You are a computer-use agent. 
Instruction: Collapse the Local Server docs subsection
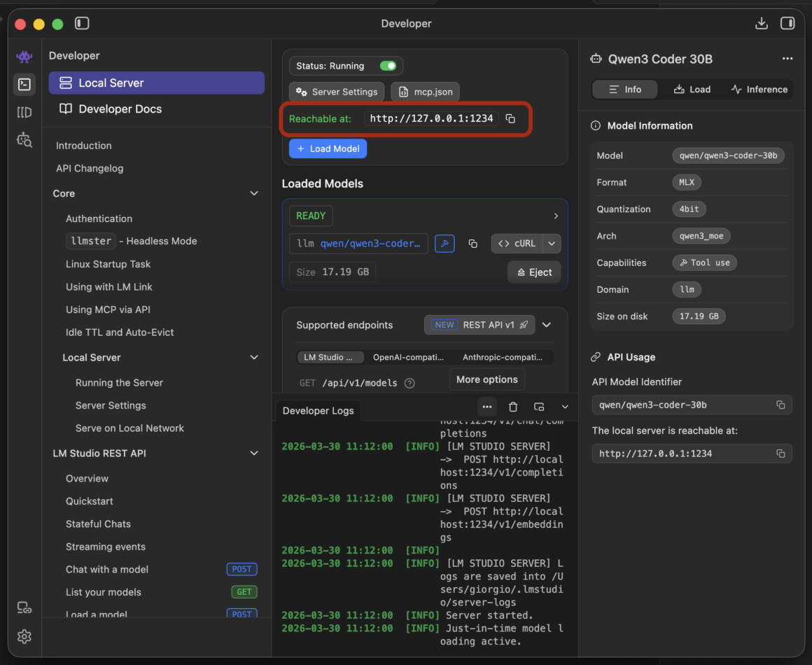(254, 358)
